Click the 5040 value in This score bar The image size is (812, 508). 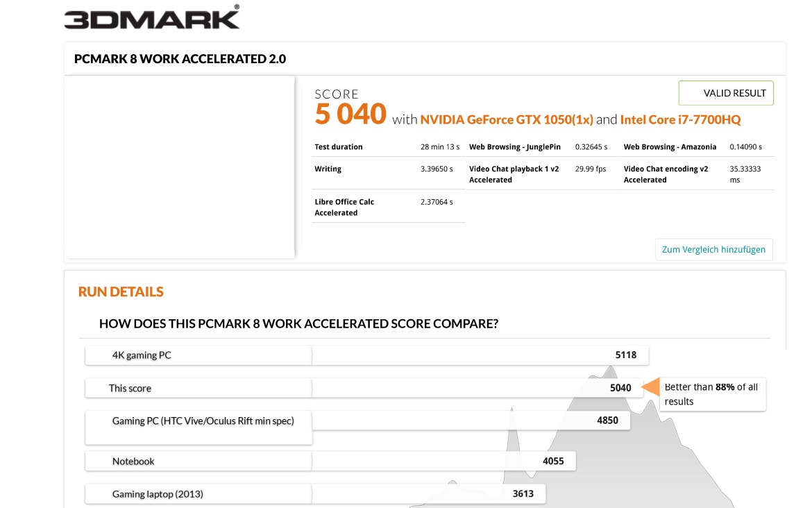click(620, 389)
